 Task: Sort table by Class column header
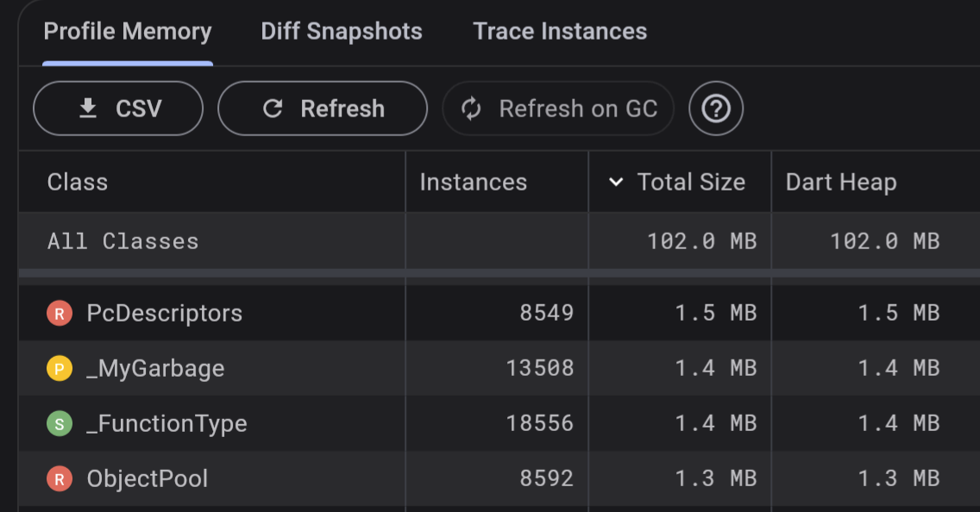(x=78, y=182)
